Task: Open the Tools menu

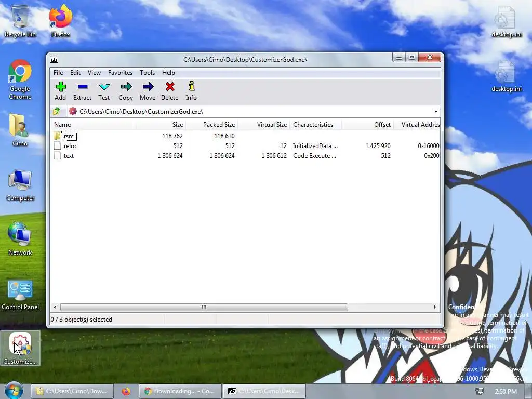Action: (147, 73)
